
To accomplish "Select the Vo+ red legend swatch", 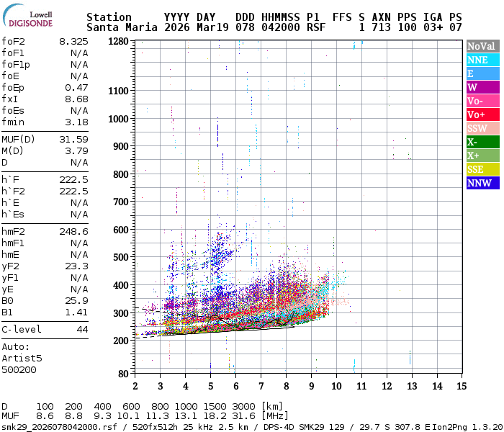I will 483,114.
